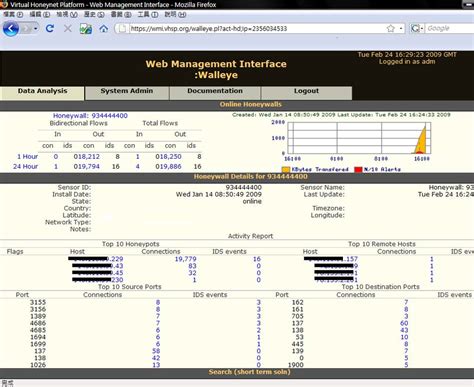Click the 019,886 total flows value

click(168, 166)
